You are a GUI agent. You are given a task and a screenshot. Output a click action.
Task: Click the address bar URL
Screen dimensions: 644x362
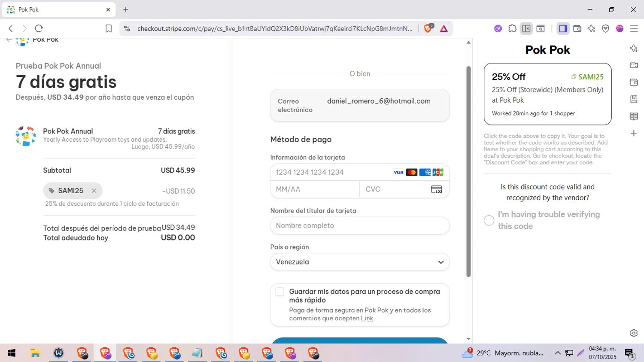point(275,29)
